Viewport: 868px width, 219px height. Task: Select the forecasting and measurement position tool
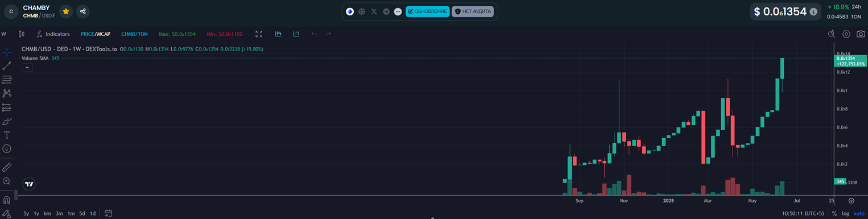click(7, 107)
